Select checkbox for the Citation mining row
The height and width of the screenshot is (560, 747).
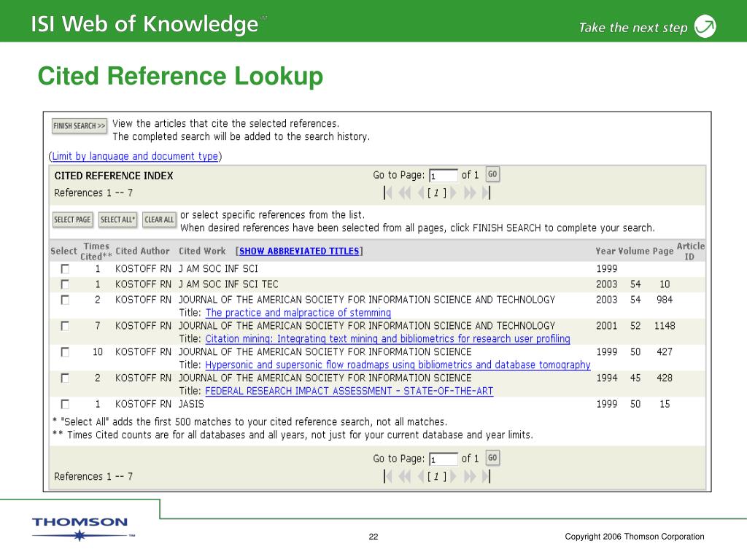point(65,326)
